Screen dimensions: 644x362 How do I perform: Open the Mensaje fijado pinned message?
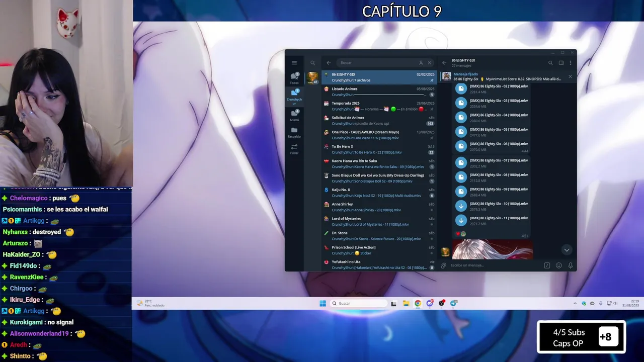coord(503,76)
